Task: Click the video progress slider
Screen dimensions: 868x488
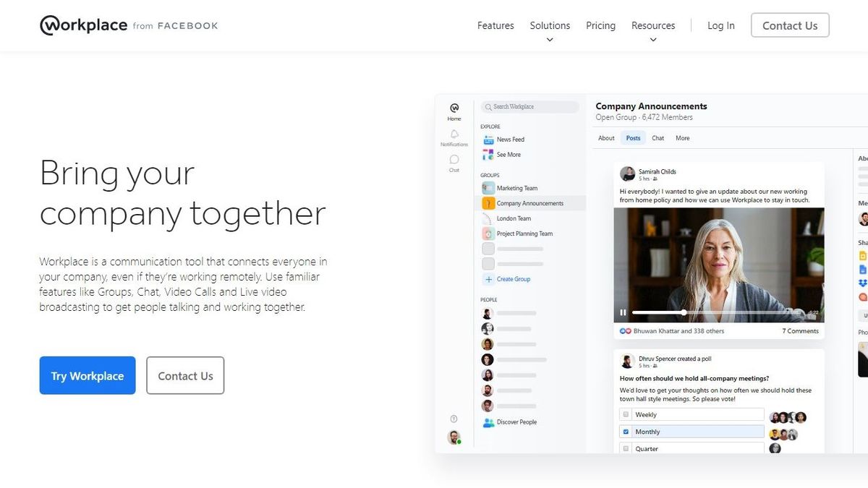Action: click(683, 312)
